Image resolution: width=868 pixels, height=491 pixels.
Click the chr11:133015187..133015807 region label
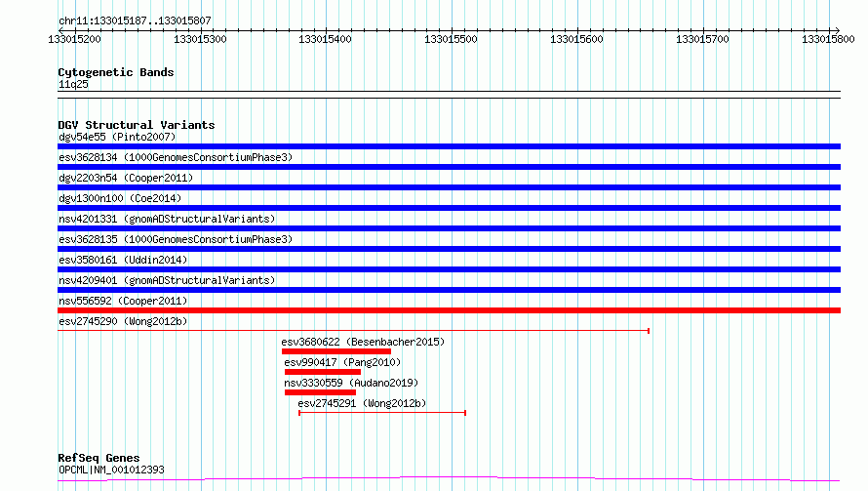point(135,20)
